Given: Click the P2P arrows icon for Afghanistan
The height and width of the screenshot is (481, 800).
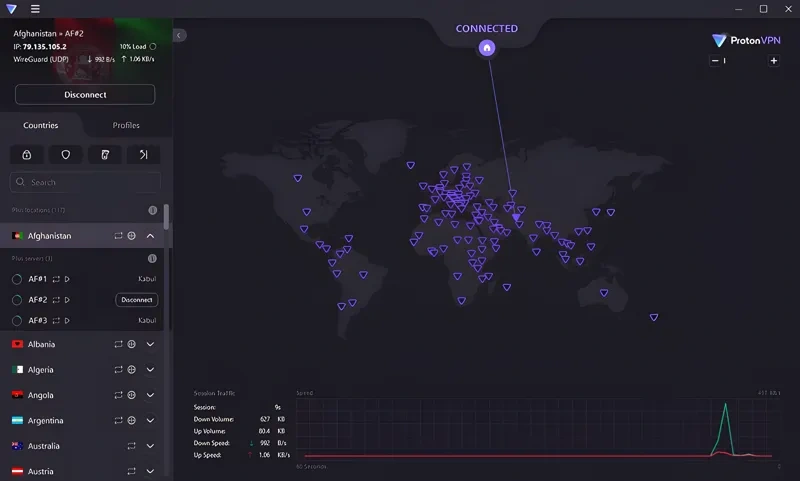Looking at the screenshot, I should 118,236.
